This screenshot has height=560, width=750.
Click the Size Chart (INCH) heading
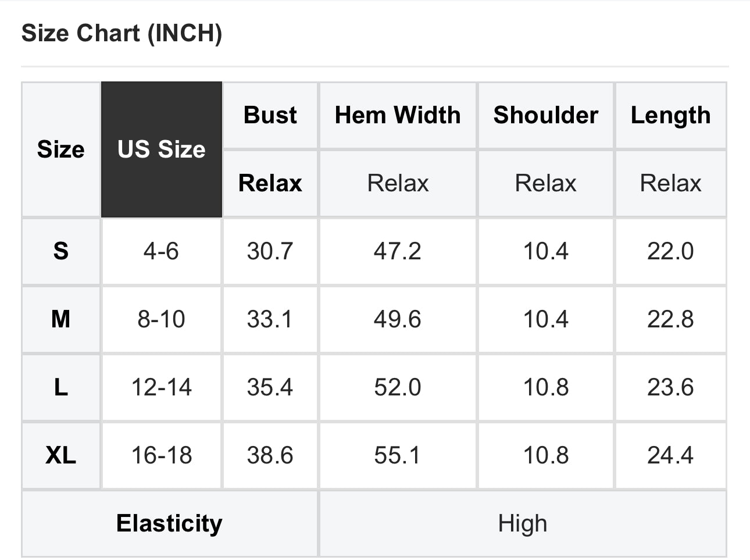[x=122, y=33]
